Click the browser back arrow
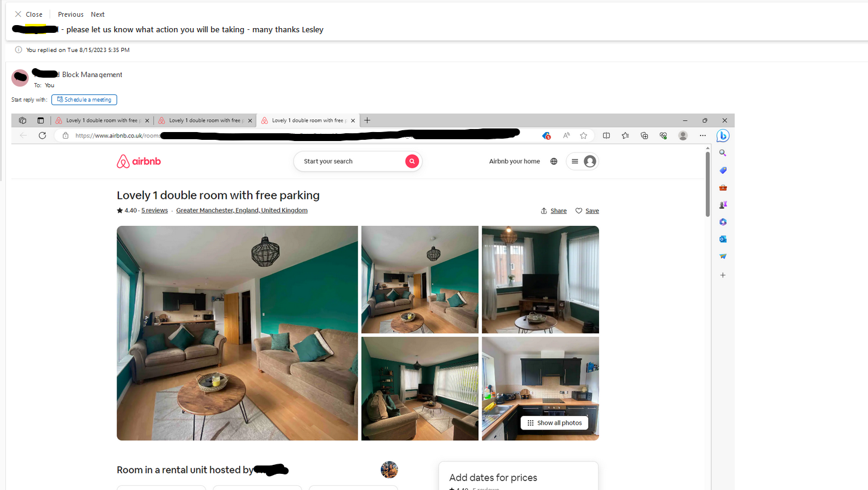 [x=23, y=136]
